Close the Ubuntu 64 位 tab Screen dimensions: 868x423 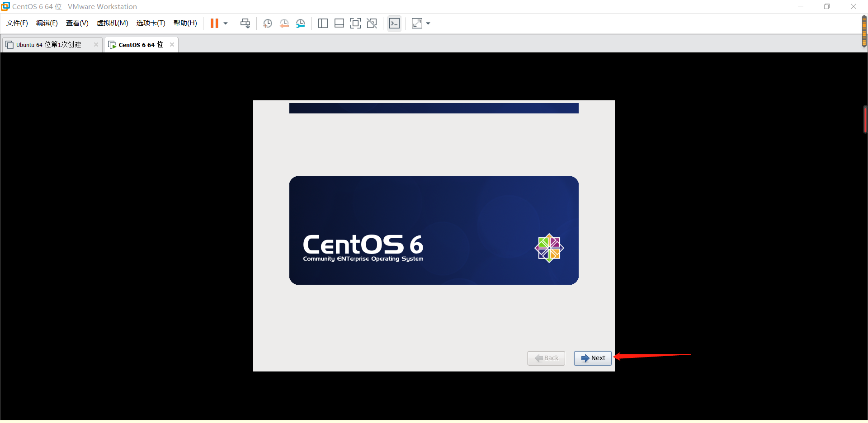point(96,44)
